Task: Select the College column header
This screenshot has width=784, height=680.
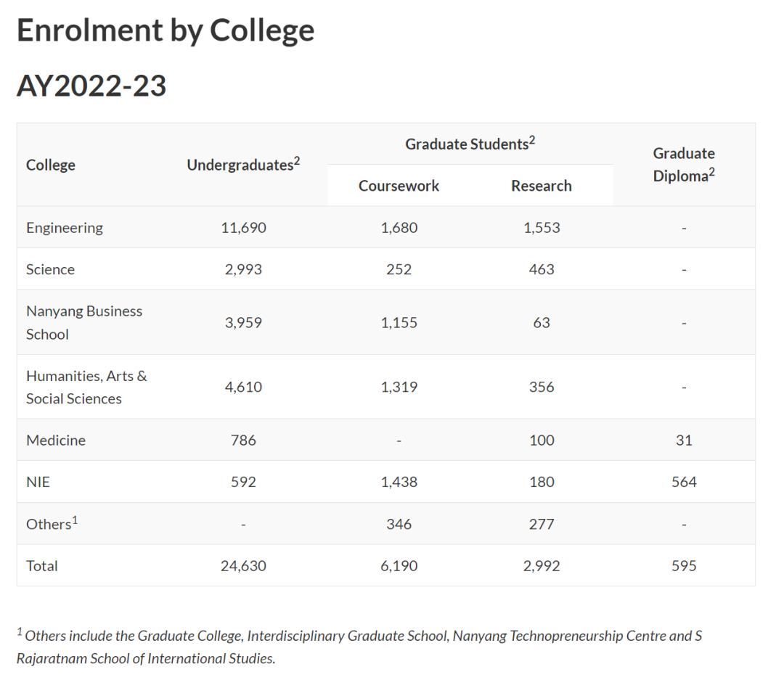Action: coord(51,165)
